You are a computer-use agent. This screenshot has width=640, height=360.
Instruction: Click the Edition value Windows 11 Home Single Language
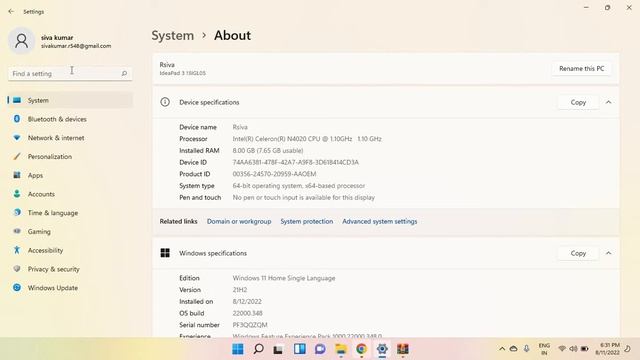coord(284,278)
